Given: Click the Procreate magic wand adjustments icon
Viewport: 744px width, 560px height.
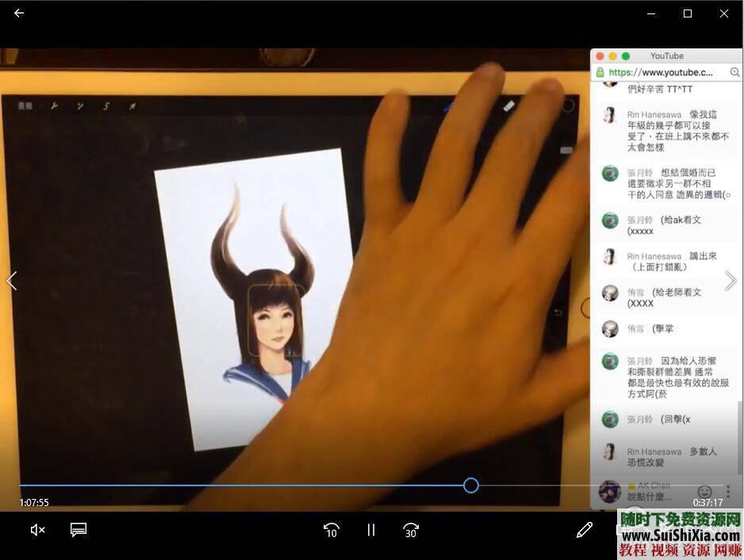Looking at the screenshot, I should point(80,105).
